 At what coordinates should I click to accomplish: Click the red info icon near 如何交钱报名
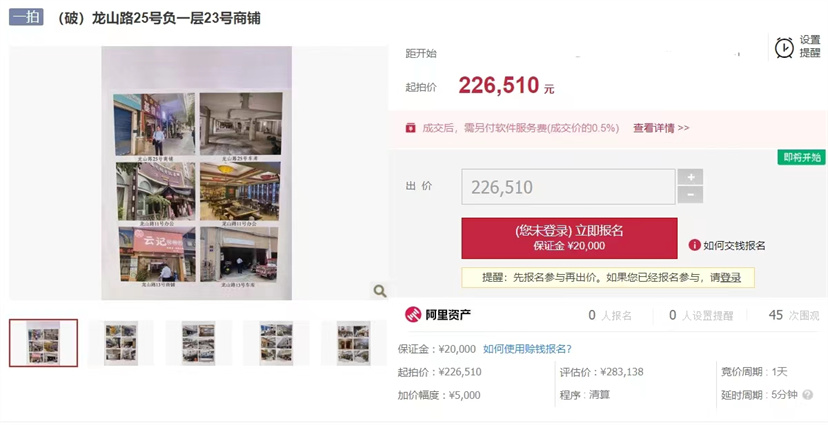pos(694,245)
